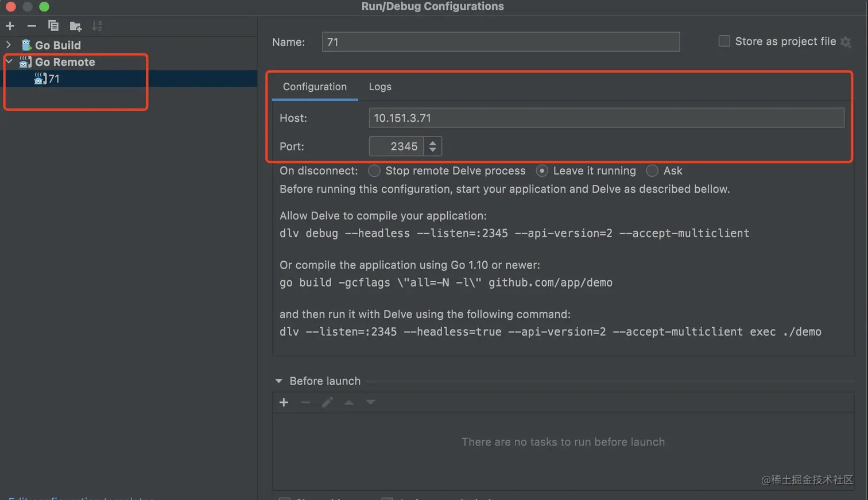This screenshot has width=868, height=500.
Task: Enable Store as project file checkbox
Action: (724, 41)
